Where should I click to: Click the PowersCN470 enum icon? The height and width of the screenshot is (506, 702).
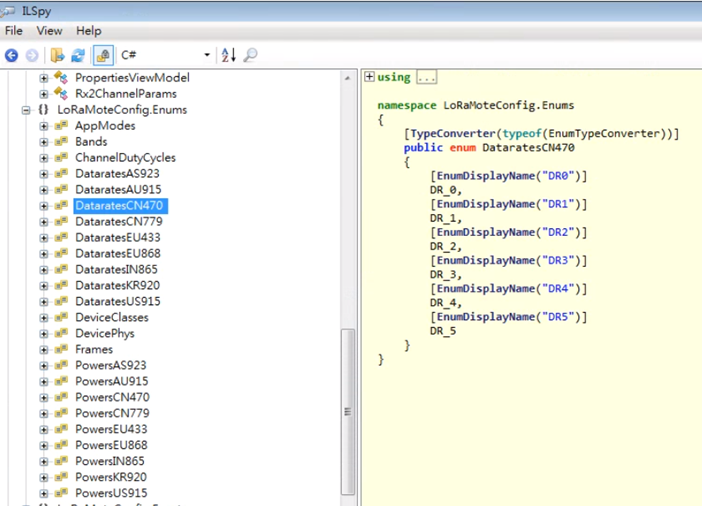[61, 398]
